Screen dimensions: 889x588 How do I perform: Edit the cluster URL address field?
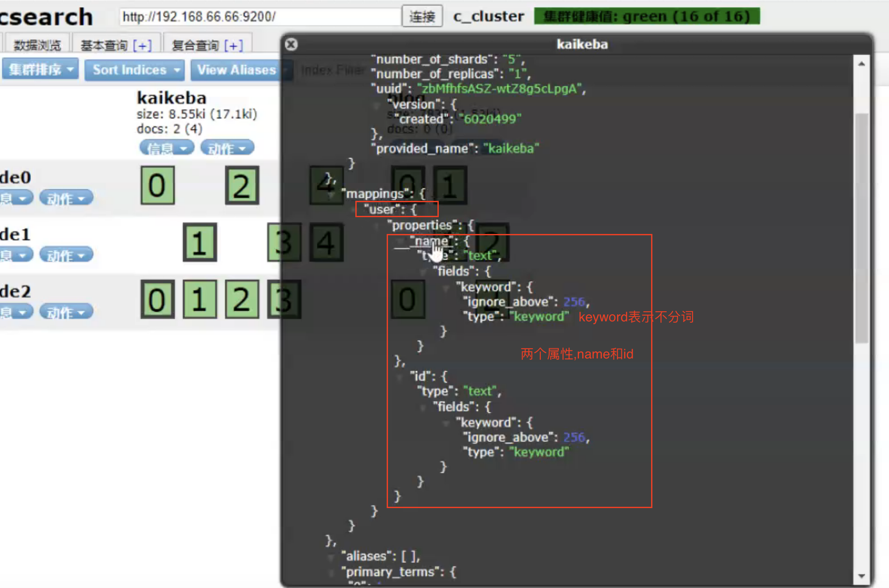pyautogui.click(x=260, y=16)
